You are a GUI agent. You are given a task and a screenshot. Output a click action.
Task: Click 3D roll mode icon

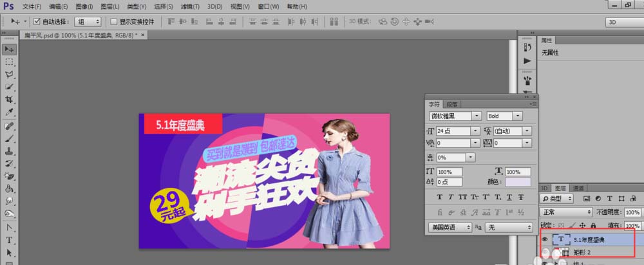click(x=395, y=21)
